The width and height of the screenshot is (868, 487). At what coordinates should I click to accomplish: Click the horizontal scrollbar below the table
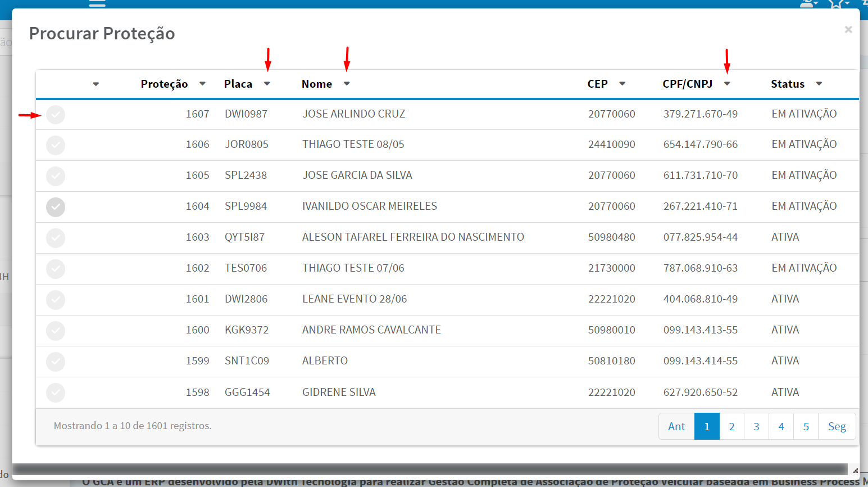click(x=430, y=469)
